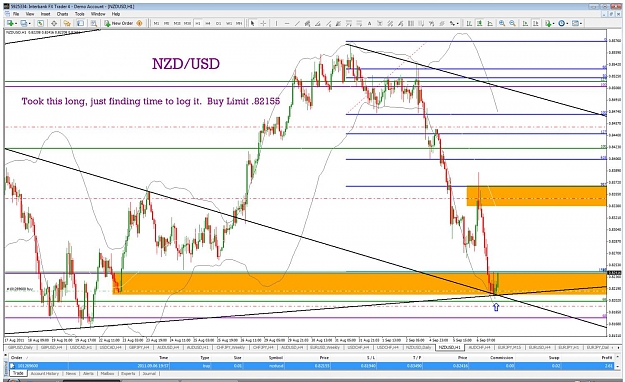625x382 pixels.
Task: Switch chart to W1 timeframe
Action: [229, 24]
